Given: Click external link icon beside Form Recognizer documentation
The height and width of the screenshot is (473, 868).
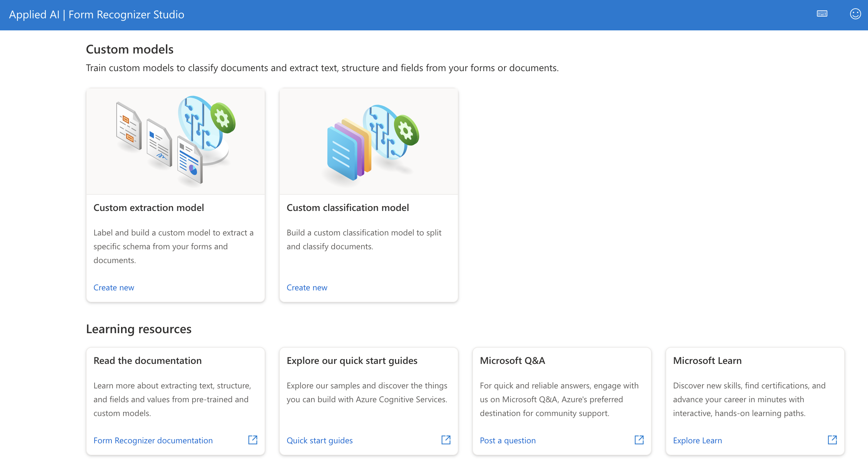Looking at the screenshot, I should 253,440.
